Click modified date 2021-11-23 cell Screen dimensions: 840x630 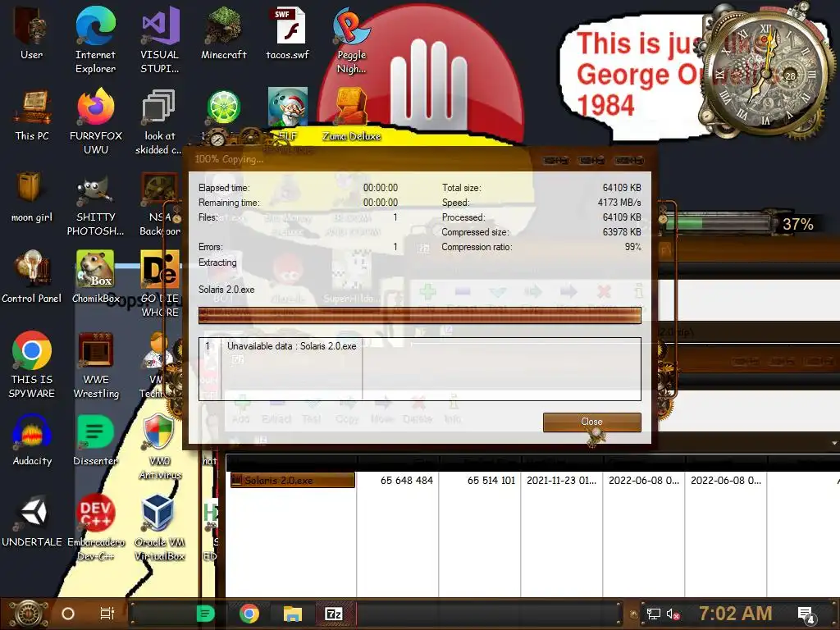[561, 481]
